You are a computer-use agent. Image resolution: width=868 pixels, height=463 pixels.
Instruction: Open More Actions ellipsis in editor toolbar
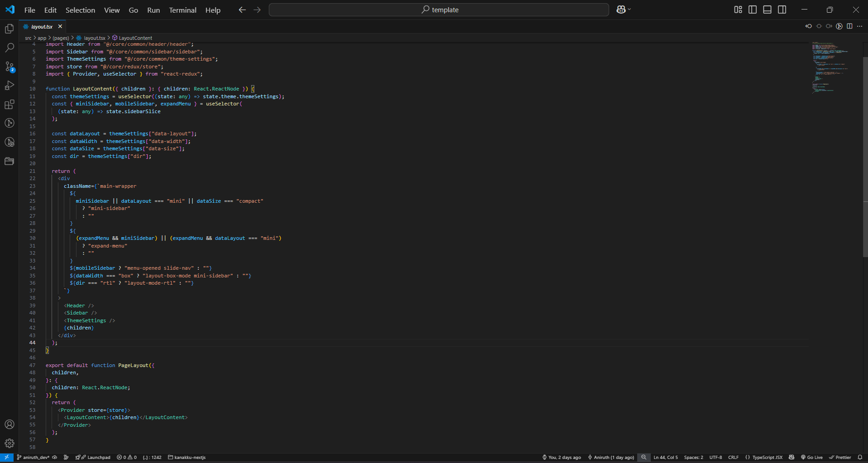click(x=859, y=26)
